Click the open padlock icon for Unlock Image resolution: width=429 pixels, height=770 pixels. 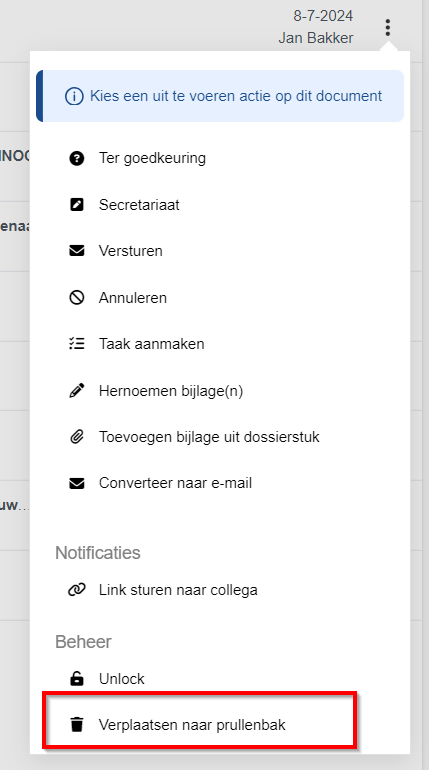(77, 679)
